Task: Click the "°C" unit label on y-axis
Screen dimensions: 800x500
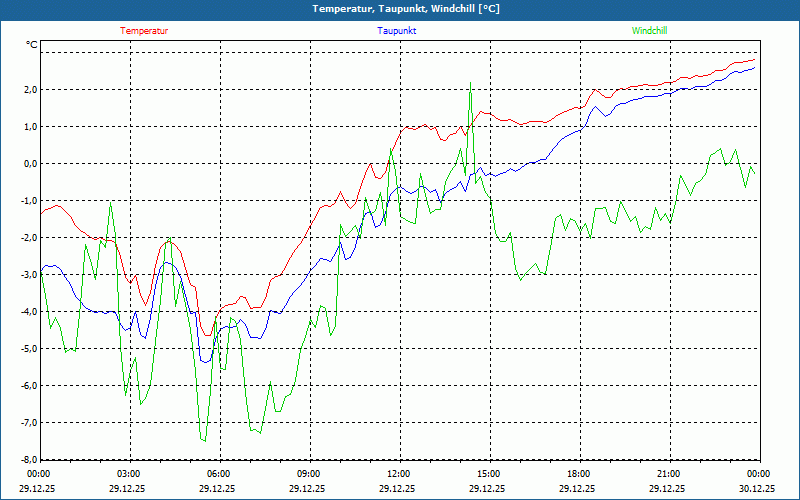Action: (x=32, y=45)
